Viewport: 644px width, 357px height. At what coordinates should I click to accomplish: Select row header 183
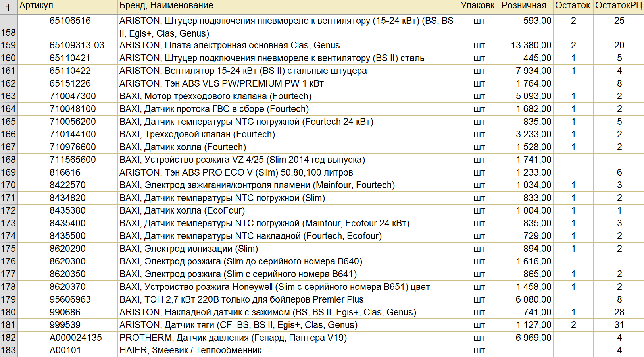pyautogui.click(x=9, y=350)
